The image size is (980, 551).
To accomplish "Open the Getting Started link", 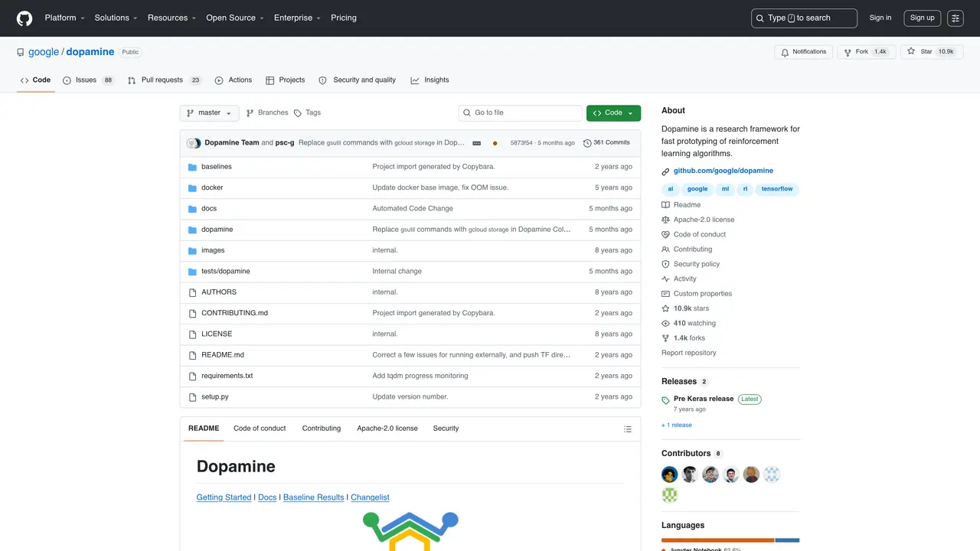I will (224, 497).
